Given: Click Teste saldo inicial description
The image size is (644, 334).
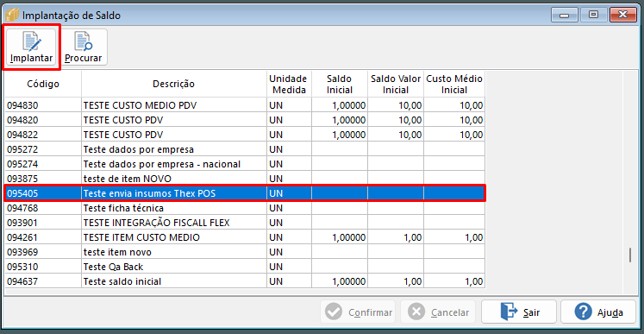Looking at the screenshot, I should coord(122,281).
